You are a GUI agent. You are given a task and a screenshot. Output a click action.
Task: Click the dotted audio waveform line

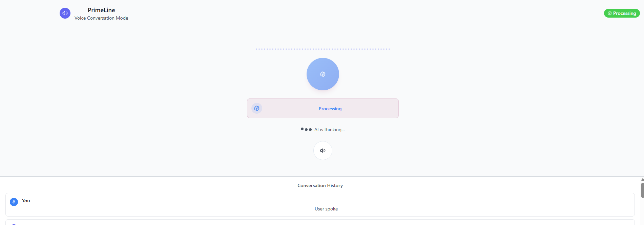pyautogui.click(x=323, y=49)
